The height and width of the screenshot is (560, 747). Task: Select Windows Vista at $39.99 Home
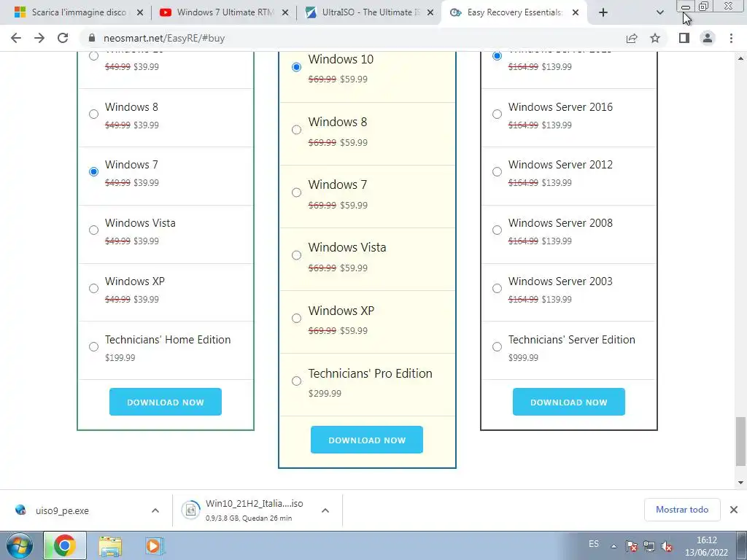click(94, 230)
